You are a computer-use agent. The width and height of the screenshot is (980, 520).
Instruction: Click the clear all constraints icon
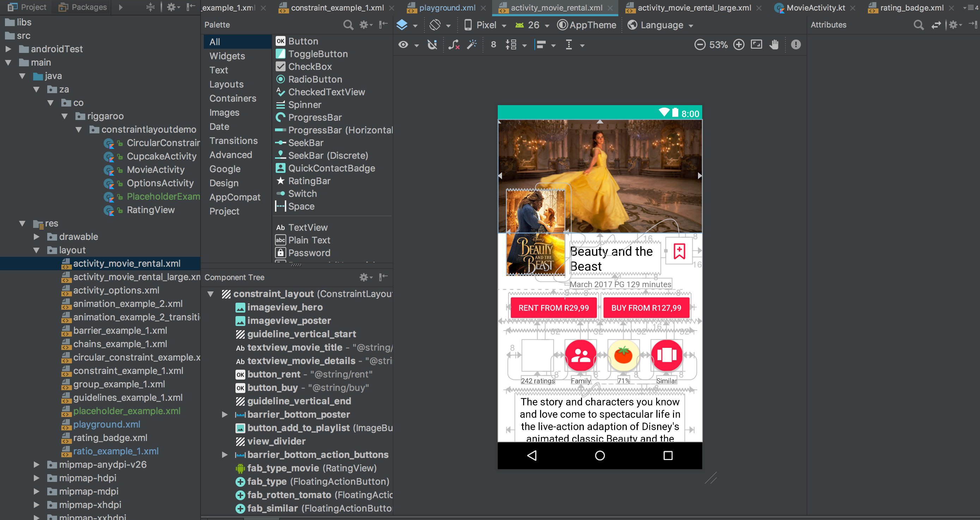[454, 45]
